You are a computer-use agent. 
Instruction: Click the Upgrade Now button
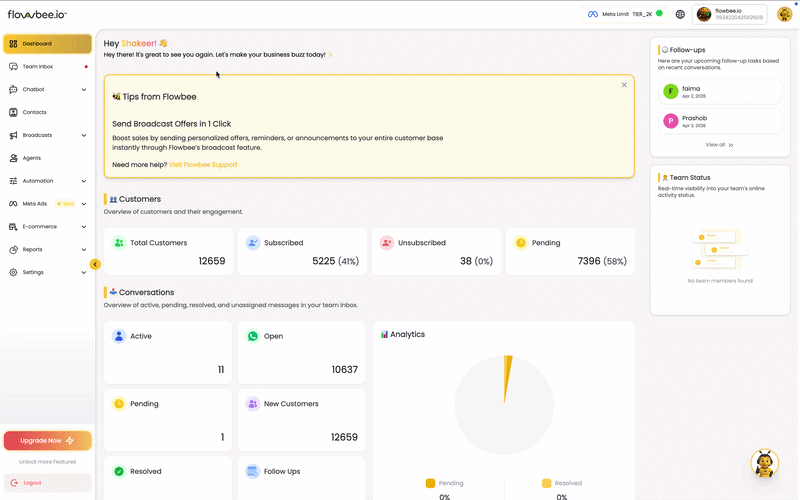click(x=47, y=440)
